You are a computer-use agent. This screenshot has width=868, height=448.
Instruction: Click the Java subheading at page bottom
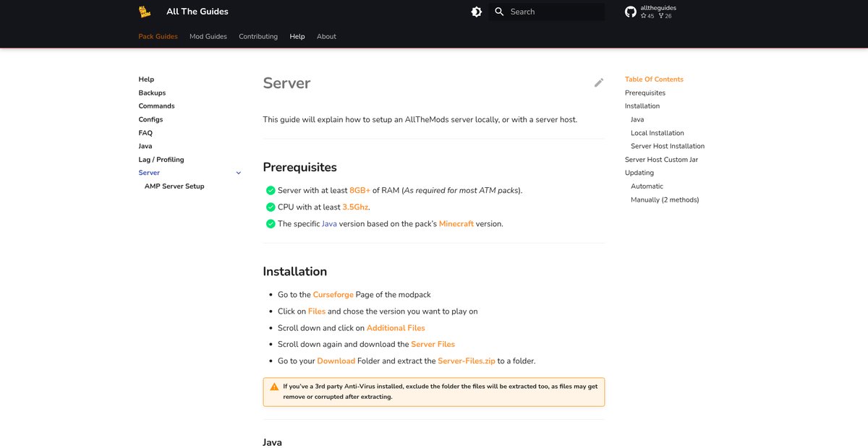(273, 442)
